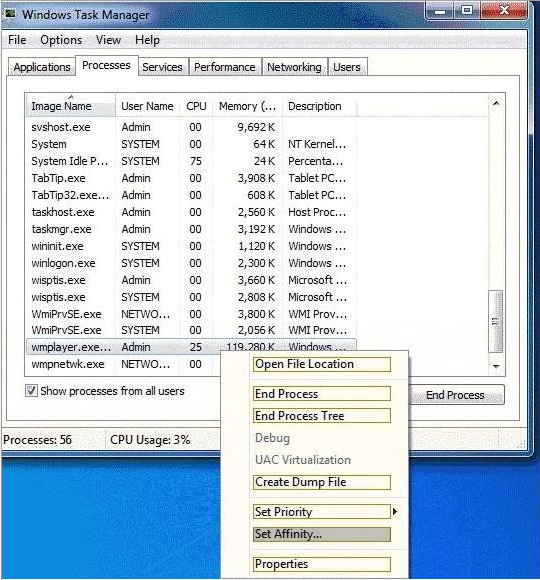Viewport: 540px width, 580px height.
Task: Click the process list scroll up arrow
Action: [496, 103]
